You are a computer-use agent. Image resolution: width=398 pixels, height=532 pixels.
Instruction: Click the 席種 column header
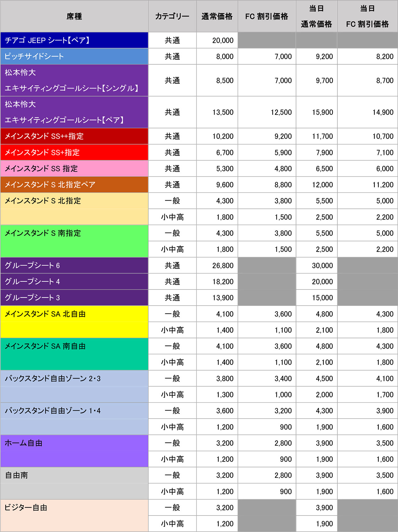[74, 16]
